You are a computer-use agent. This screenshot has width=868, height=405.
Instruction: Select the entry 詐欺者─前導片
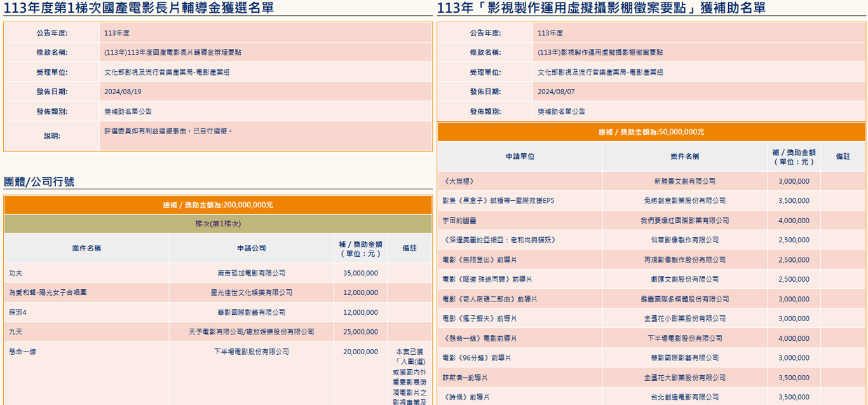465,378
